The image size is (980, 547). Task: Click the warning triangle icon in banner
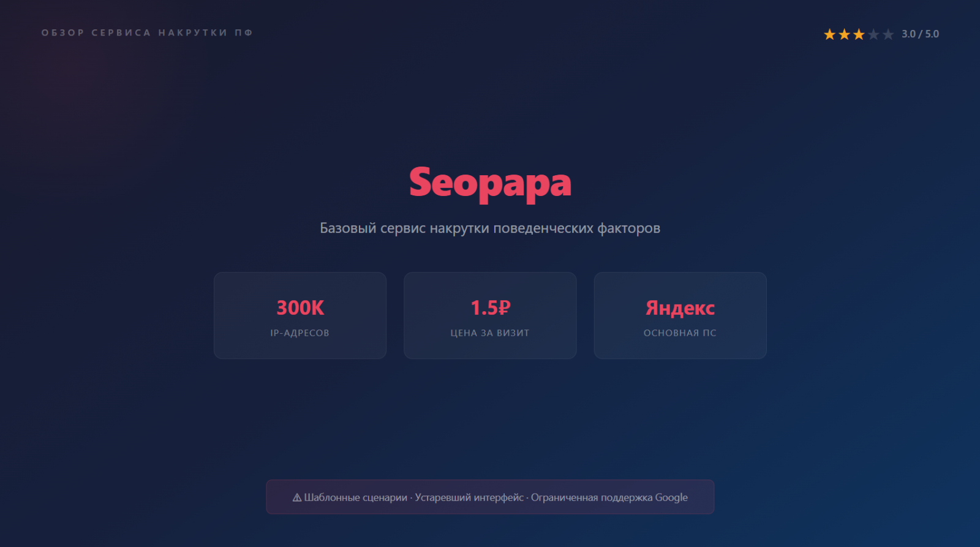[297, 497]
